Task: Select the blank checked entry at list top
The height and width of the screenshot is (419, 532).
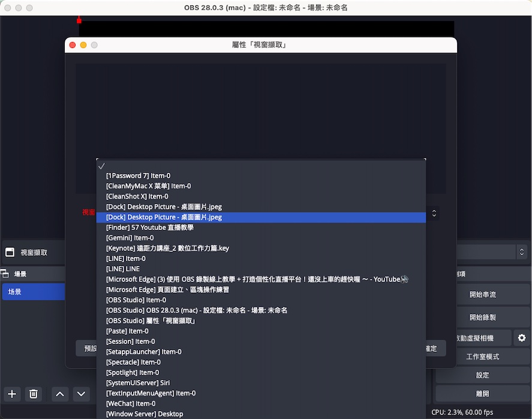Action: [x=261, y=166]
